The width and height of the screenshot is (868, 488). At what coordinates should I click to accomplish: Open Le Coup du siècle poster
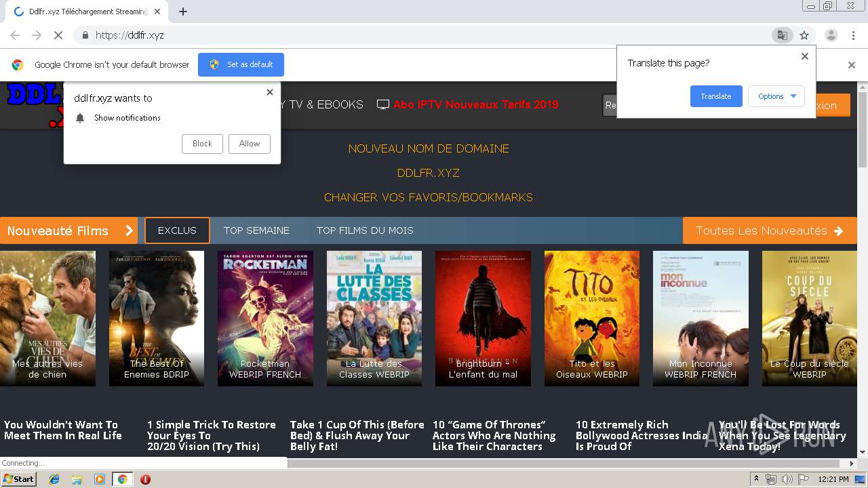pos(810,319)
